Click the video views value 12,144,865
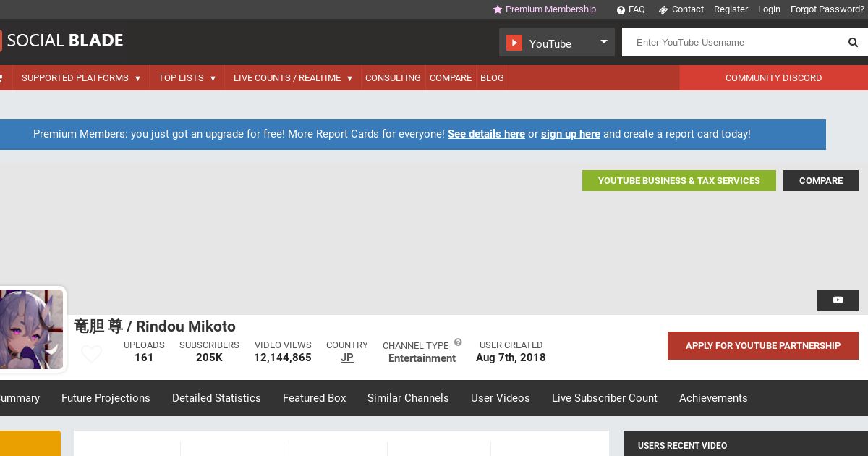Image resolution: width=868 pixels, height=456 pixels. click(283, 358)
